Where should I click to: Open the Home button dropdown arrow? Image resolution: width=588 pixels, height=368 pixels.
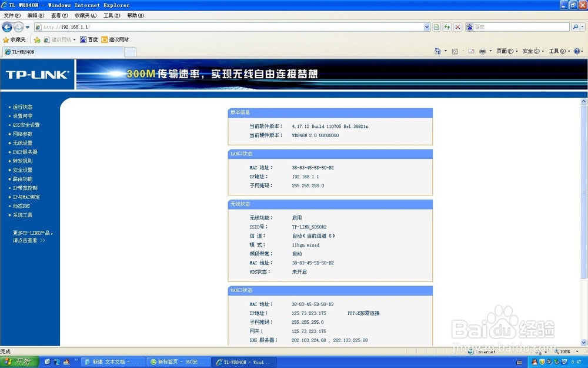pyautogui.click(x=446, y=51)
